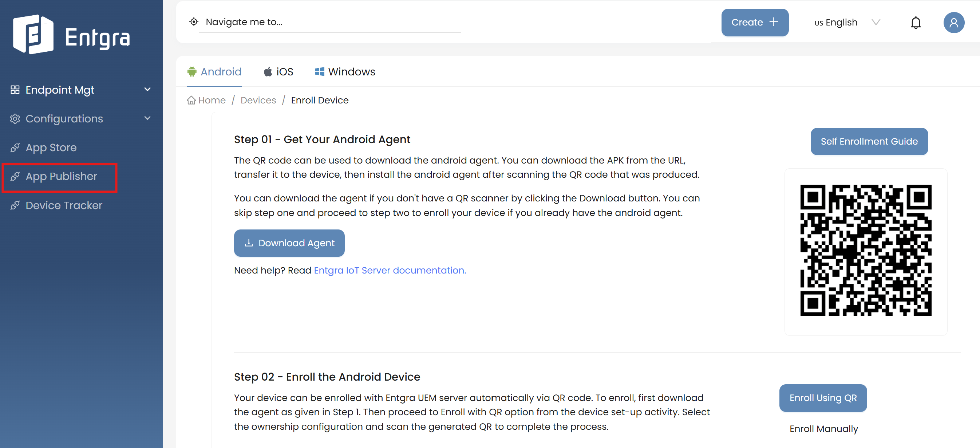Select Configurations menu label
980x448 pixels.
click(64, 119)
